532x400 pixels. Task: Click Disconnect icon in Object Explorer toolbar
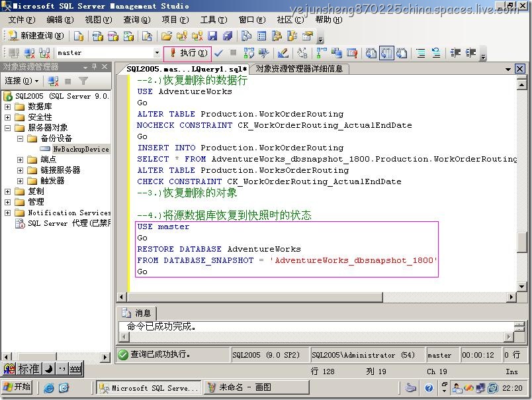click(x=53, y=81)
